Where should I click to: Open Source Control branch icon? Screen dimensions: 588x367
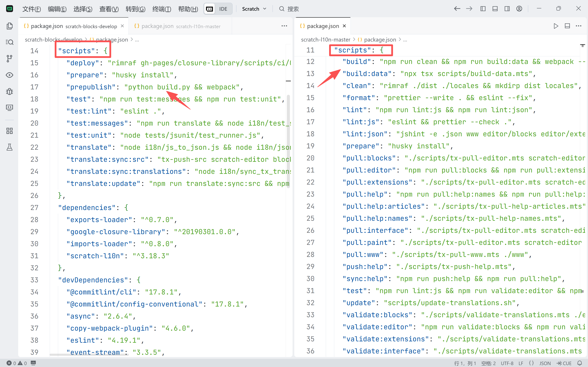click(9, 59)
